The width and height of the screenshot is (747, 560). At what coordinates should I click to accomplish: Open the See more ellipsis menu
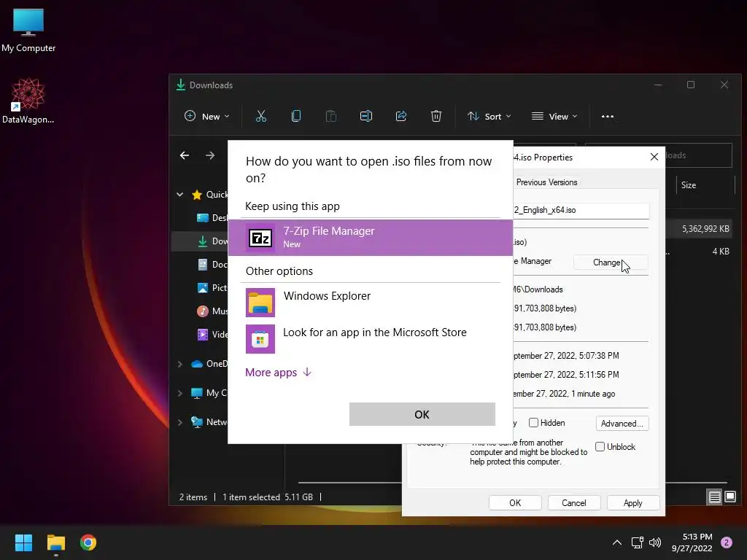coord(608,116)
